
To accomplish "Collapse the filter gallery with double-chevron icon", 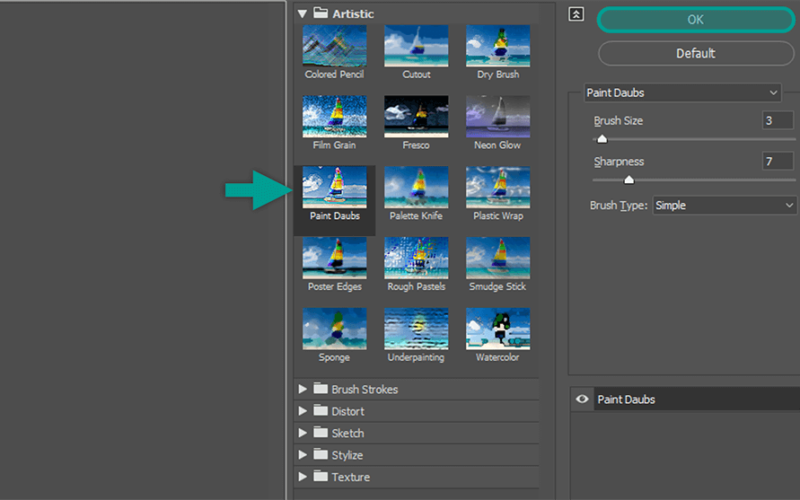I will [x=576, y=14].
